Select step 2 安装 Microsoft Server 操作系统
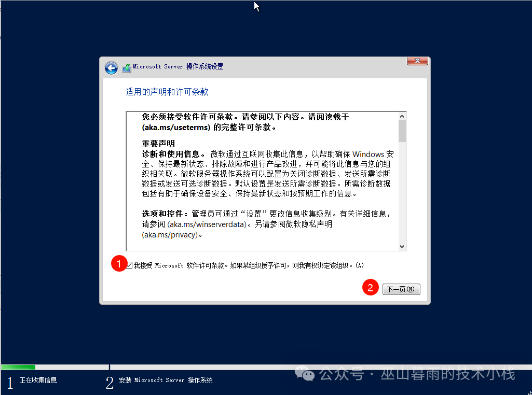 pos(166,380)
